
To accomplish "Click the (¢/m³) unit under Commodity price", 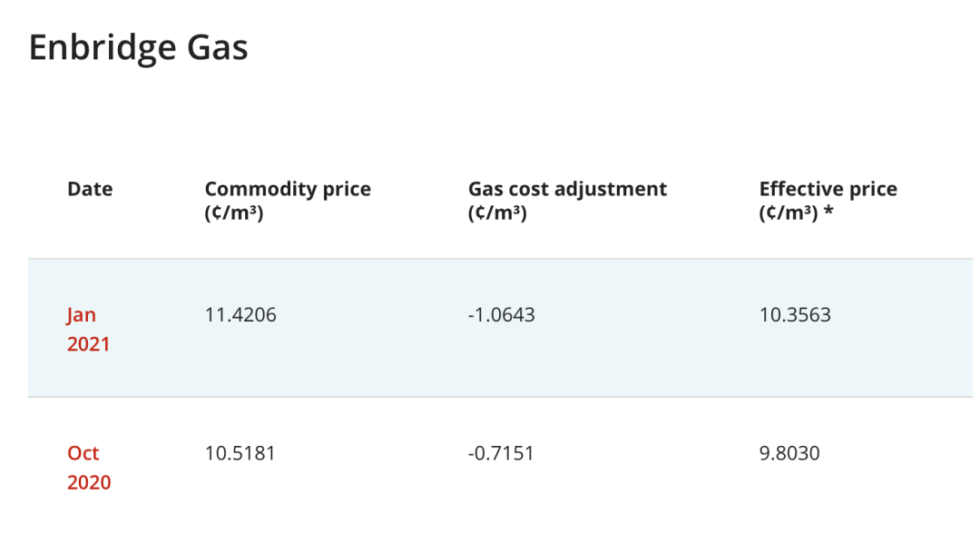I will point(234,213).
